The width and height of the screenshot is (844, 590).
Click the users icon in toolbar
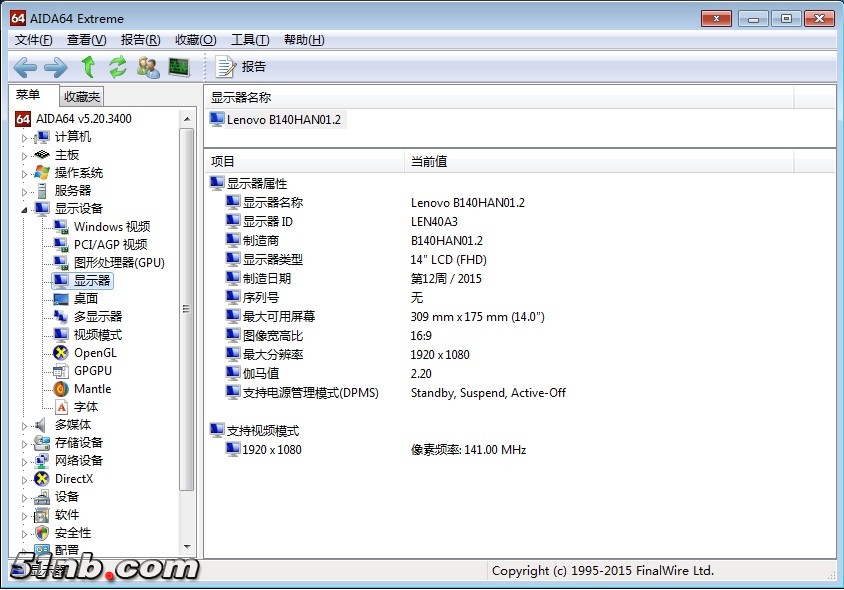(x=148, y=67)
